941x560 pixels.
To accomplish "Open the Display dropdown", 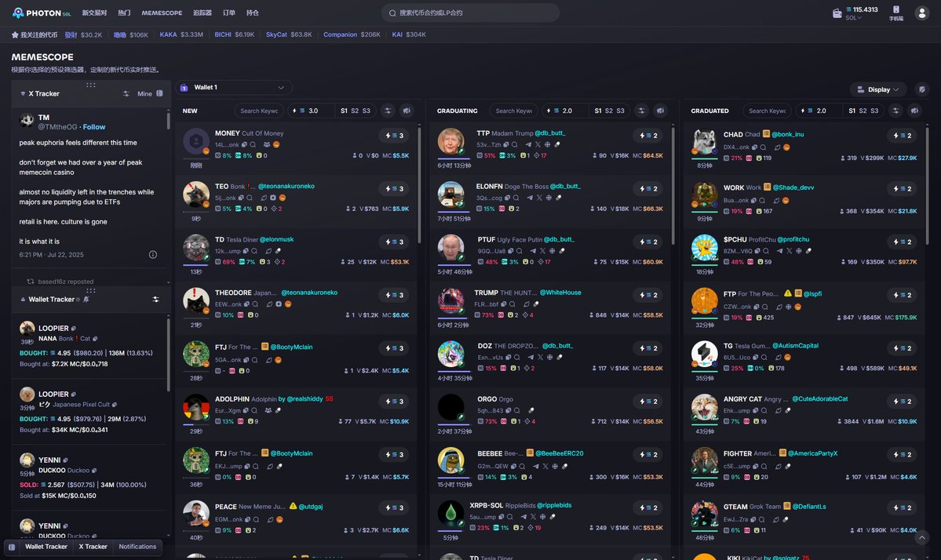I will (x=878, y=89).
